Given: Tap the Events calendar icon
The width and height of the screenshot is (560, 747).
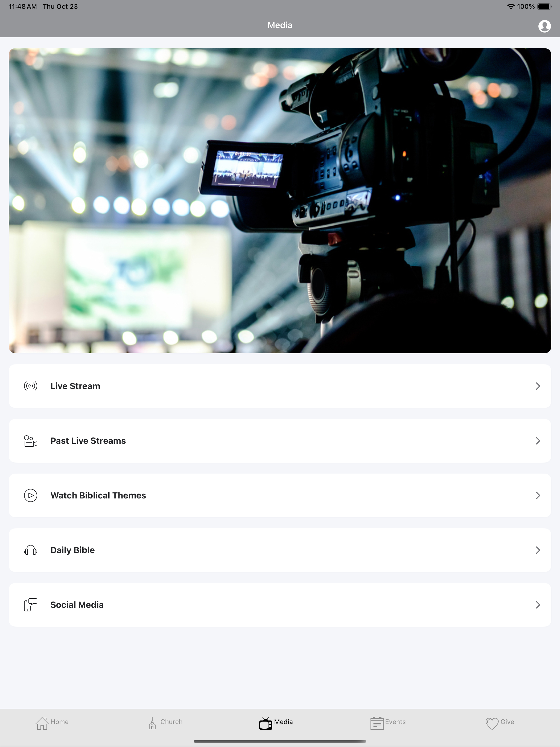Looking at the screenshot, I should [x=377, y=723].
